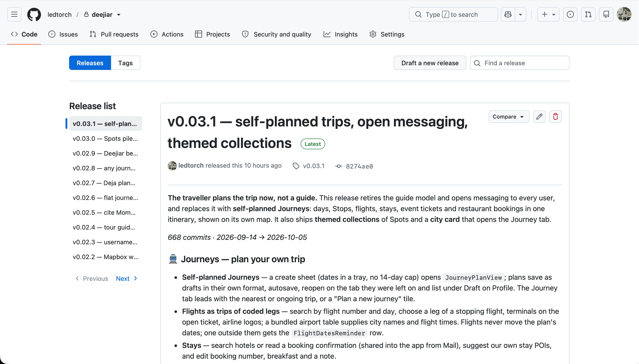639x364 pixels.
Task: Click the Release list heading
Action: (92, 106)
